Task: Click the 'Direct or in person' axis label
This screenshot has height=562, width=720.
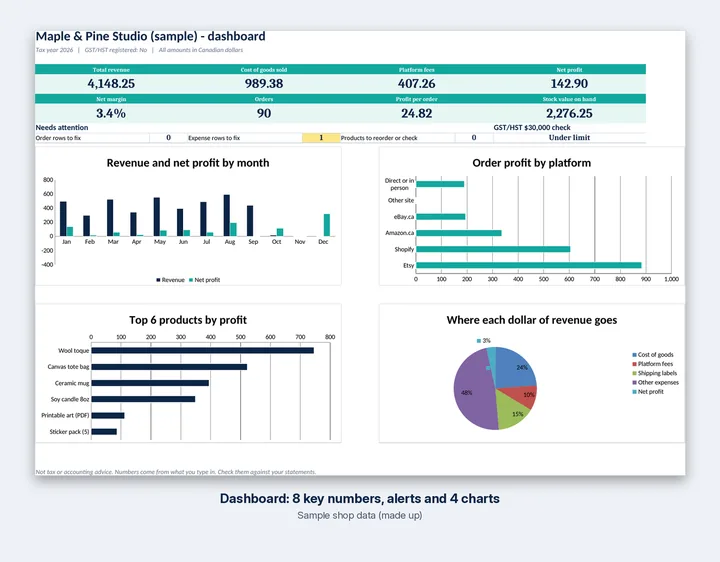Action: point(399,184)
